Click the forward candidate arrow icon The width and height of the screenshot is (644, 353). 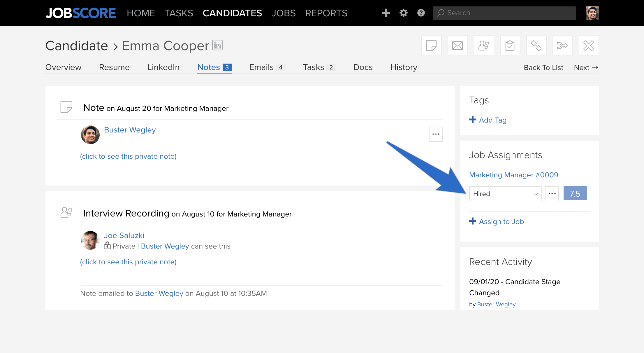coord(562,46)
